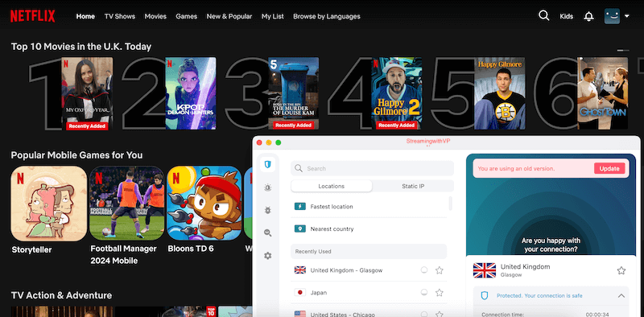Open the alert light sidebar icon
Image resolution: width=644 pixels, height=317 pixels.
pos(268,187)
